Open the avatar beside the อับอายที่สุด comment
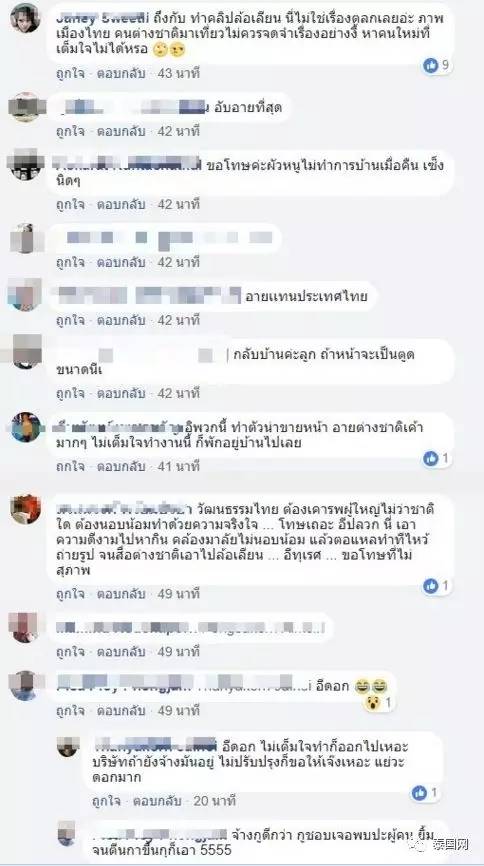 click(25, 107)
